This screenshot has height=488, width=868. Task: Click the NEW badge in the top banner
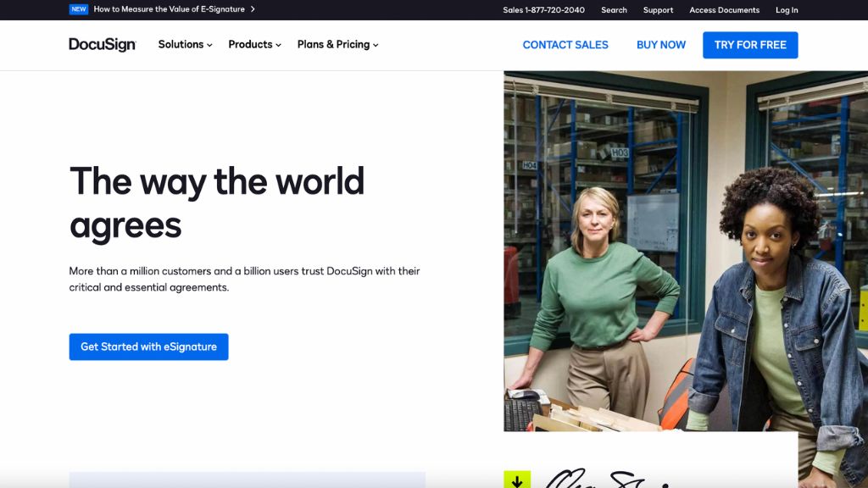[78, 9]
